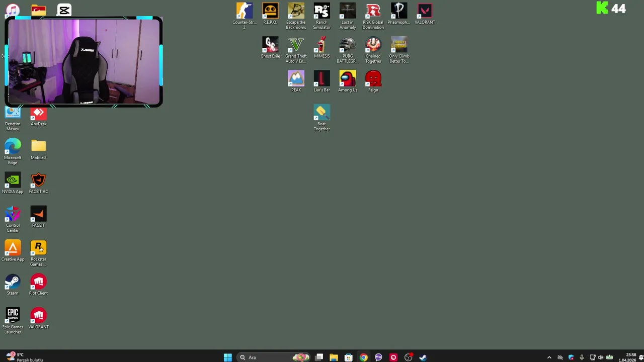Open the Among Us shortcut
This screenshot has height=362, width=644.
tap(348, 81)
